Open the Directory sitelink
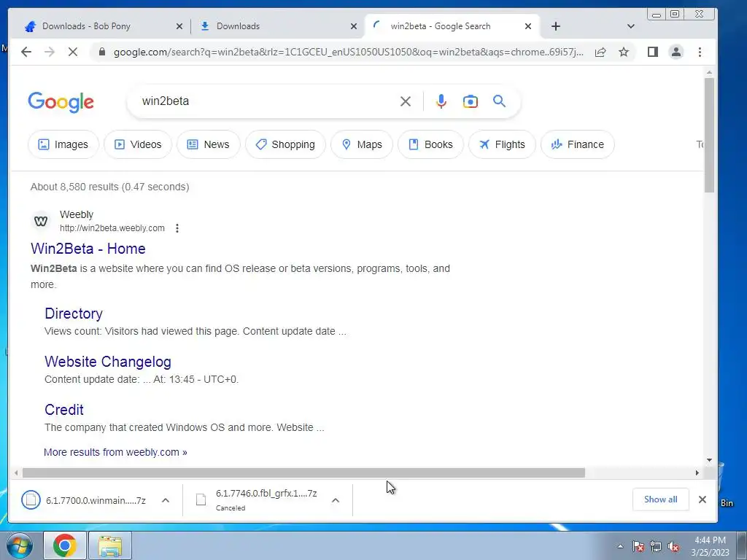This screenshot has width=747, height=560. tap(74, 314)
